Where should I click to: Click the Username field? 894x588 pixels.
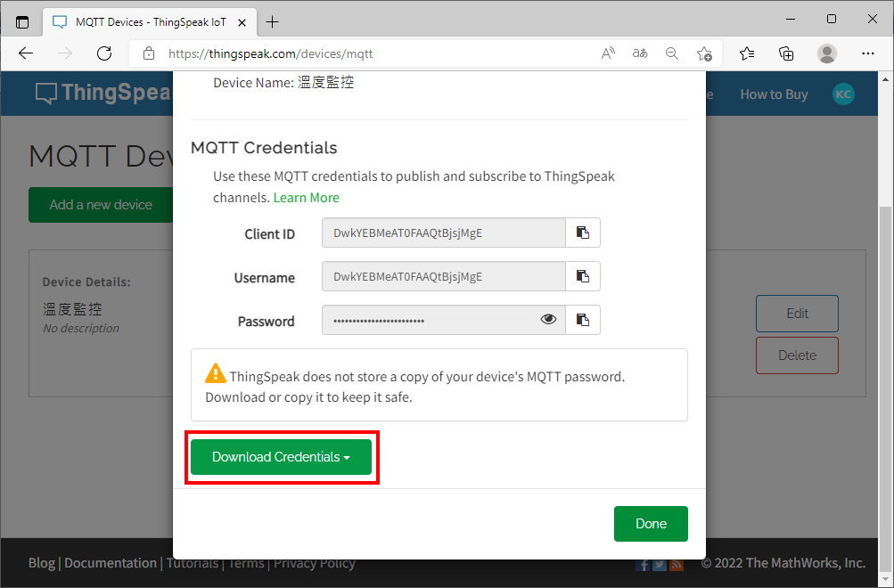(x=444, y=276)
